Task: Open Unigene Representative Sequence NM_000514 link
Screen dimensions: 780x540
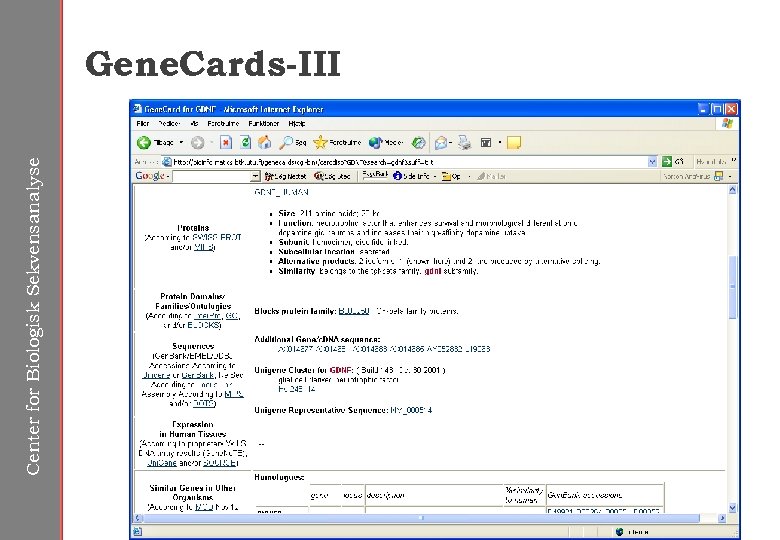Action: pyautogui.click(x=411, y=410)
